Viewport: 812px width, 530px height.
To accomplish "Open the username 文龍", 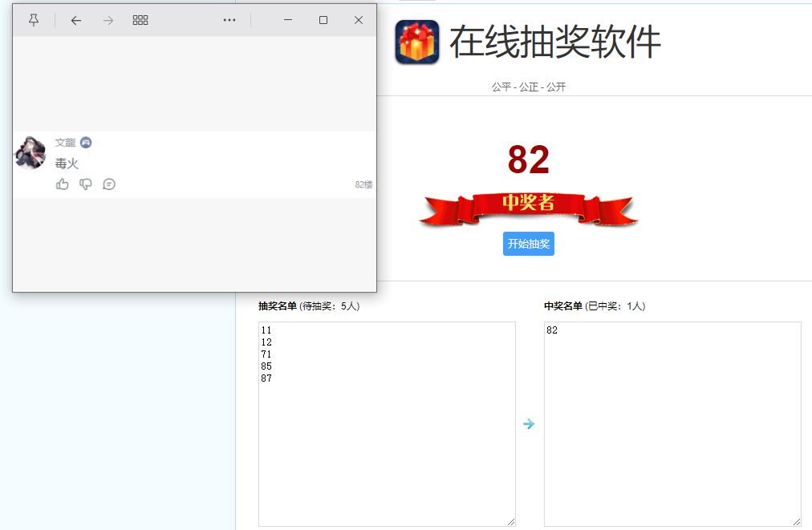I will tap(65, 143).
